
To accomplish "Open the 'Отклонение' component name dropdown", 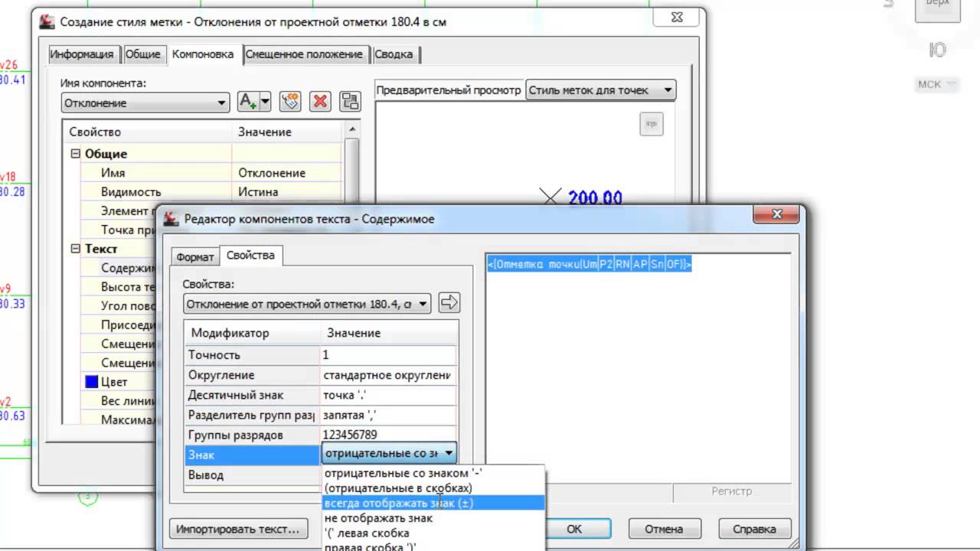I will (145, 103).
